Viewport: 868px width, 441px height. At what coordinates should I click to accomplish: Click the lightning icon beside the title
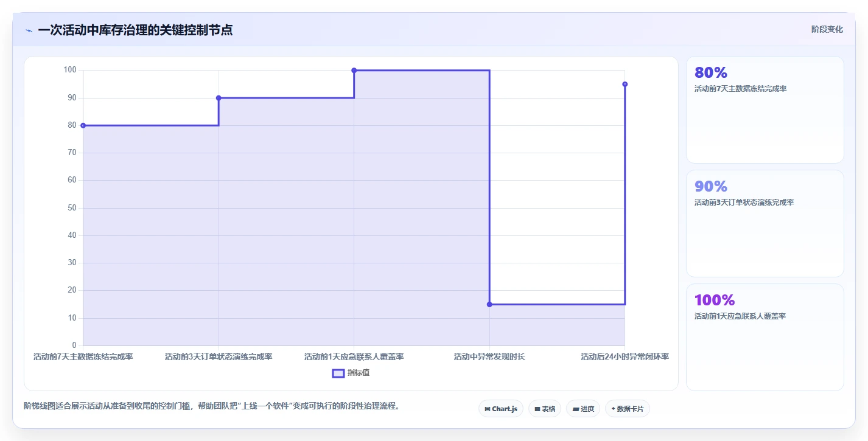coord(29,30)
